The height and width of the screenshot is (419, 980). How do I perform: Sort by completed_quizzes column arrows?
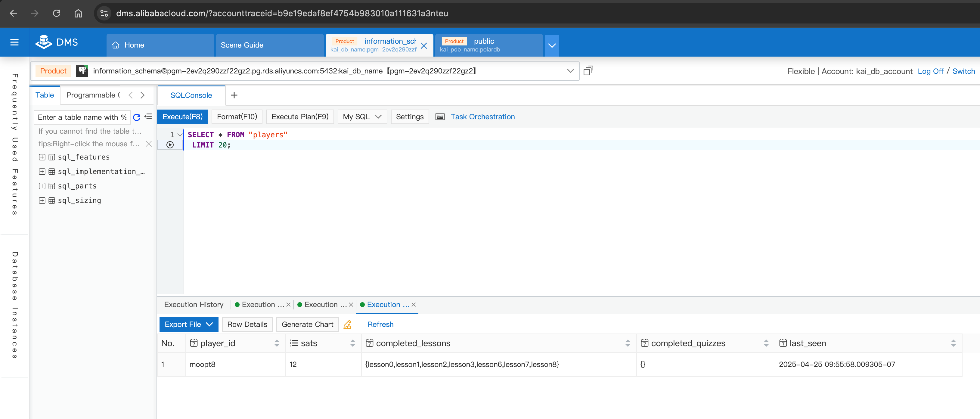[x=766, y=343]
